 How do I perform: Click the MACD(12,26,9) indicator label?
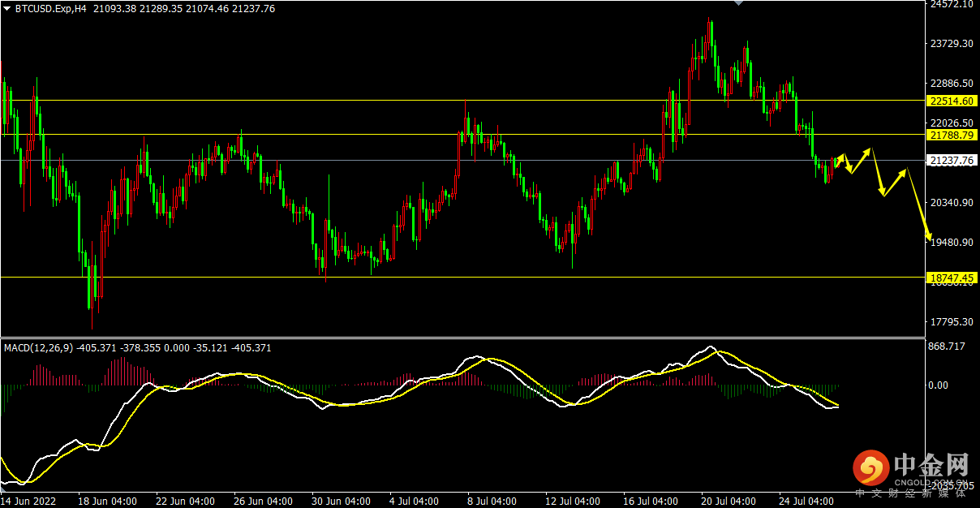click(39, 348)
